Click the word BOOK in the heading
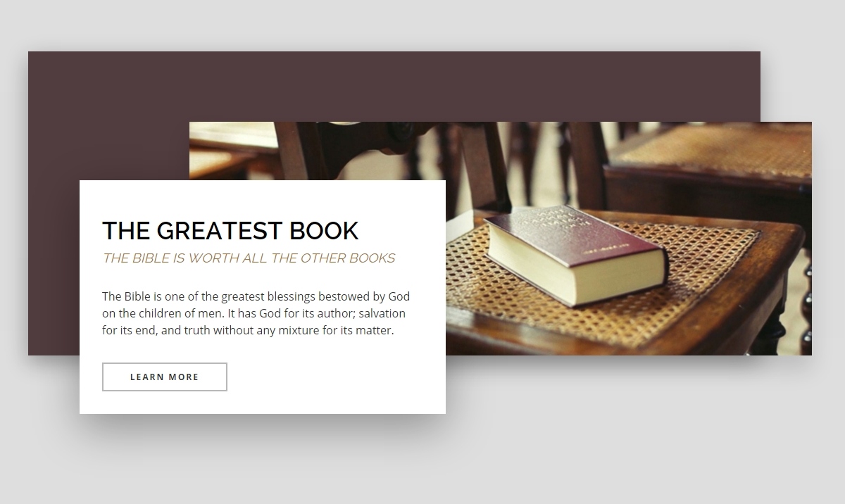Viewport: 845px width, 504px height. pos(324,231)
